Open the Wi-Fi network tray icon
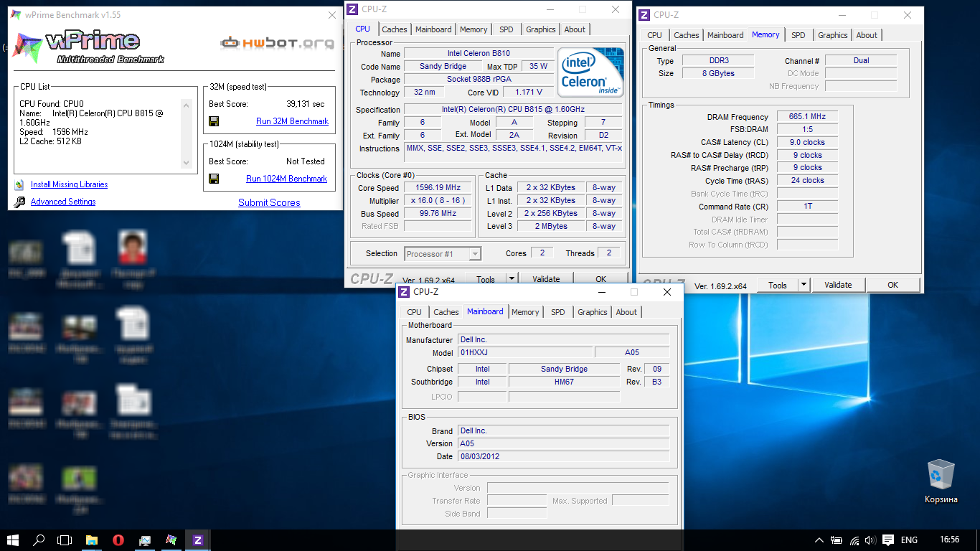 pos(854,540)
